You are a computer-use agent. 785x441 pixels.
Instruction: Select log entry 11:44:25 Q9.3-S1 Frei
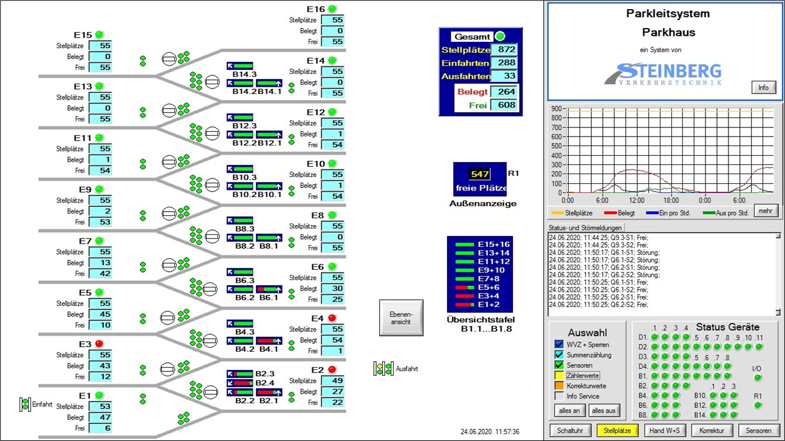point(598,238)
